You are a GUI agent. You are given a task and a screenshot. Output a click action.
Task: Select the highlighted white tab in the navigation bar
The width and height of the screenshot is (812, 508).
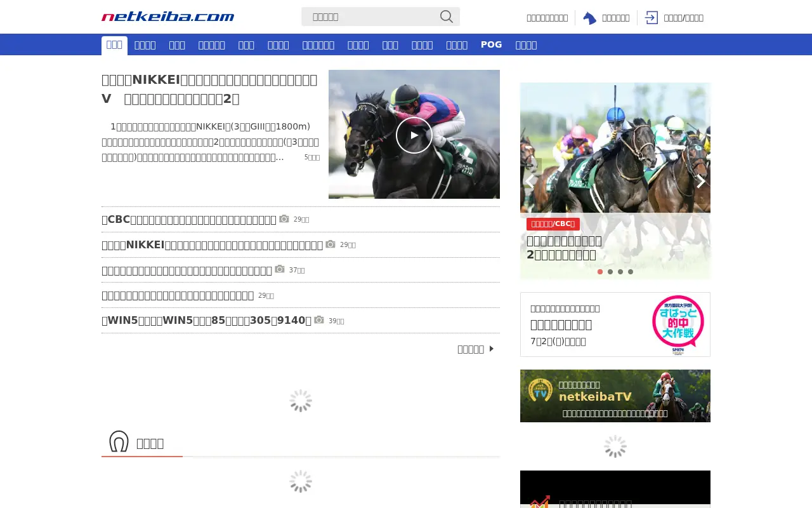pos(114,45)
